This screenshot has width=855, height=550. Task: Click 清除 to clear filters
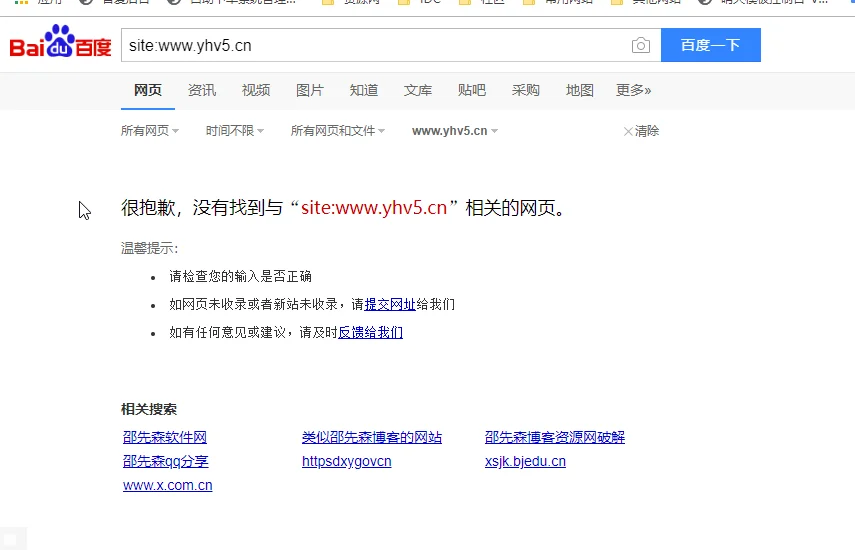641,131
